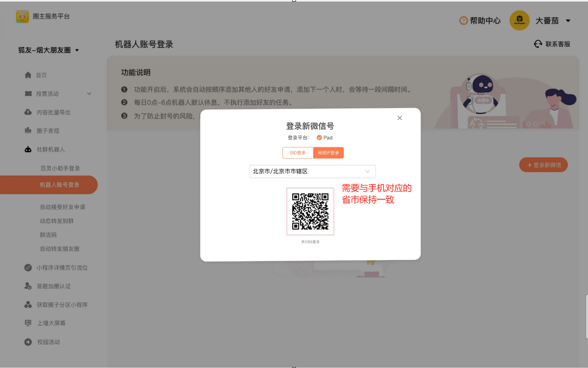Screen dimensions: 588x368
Task: Click the 校园活动 icon
Action: pyautogui.click(x=28, y=342)
